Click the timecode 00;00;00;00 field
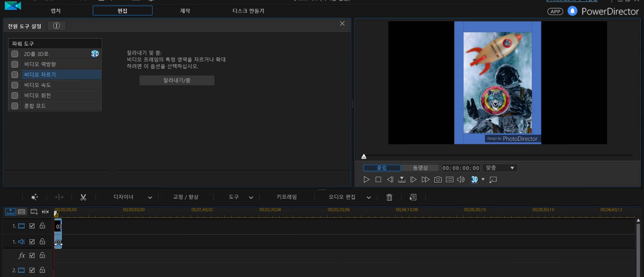644x277 pixels. click(461, 168)
